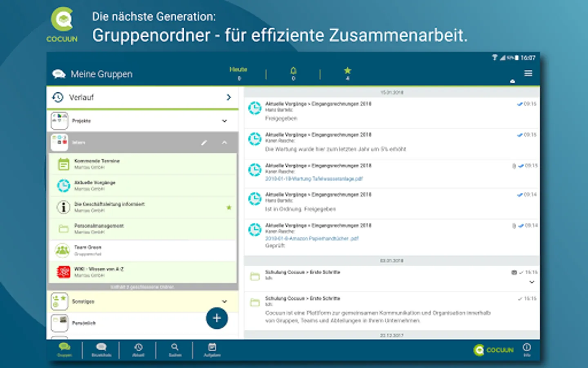Click the red WIKI group icon
The width and height of the screenshot is (588, 368).
[64, 272]
